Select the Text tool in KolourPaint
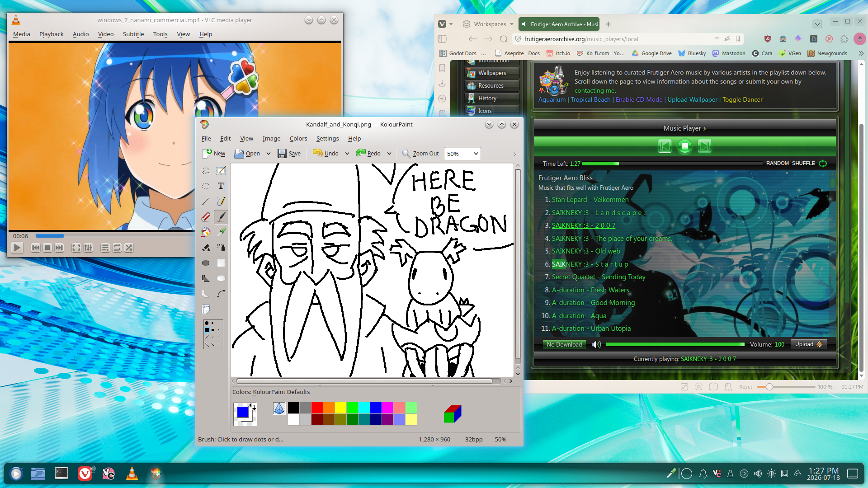Viewport: 868px width, 488px height. (221, 186)
